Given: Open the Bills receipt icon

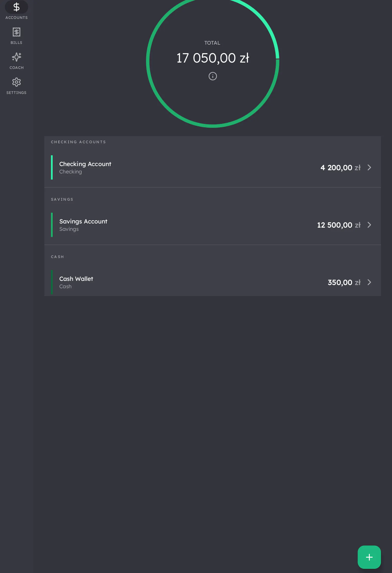Looking at the screenshot, I should pyautogui.click(x=16, y=32).
